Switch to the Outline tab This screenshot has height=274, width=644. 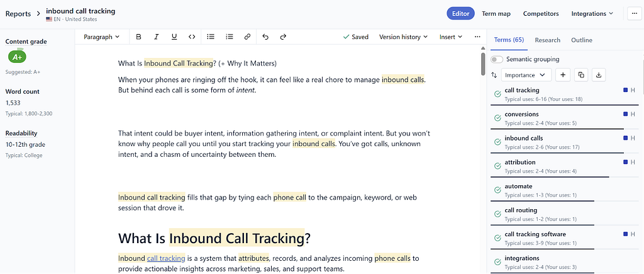[582, 40]
